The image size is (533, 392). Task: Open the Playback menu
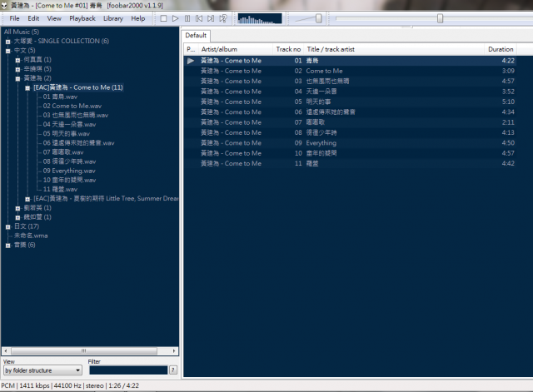click(x=82, y=18)
